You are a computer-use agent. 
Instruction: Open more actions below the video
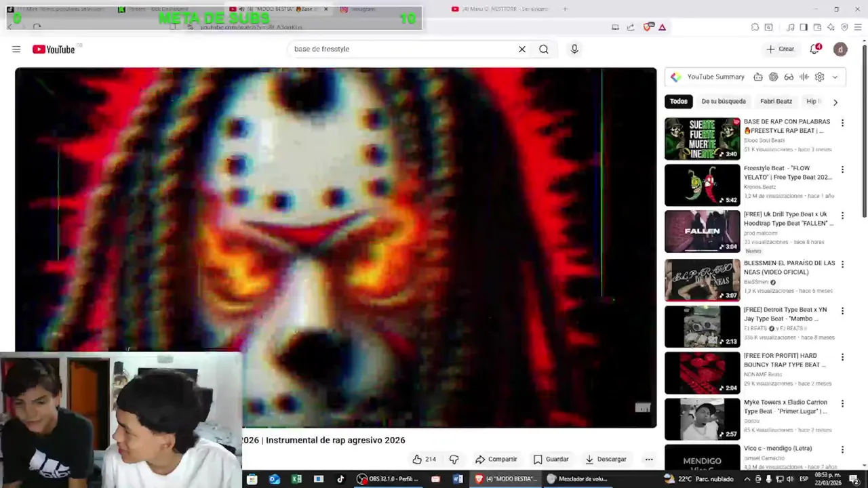point(649,459)
